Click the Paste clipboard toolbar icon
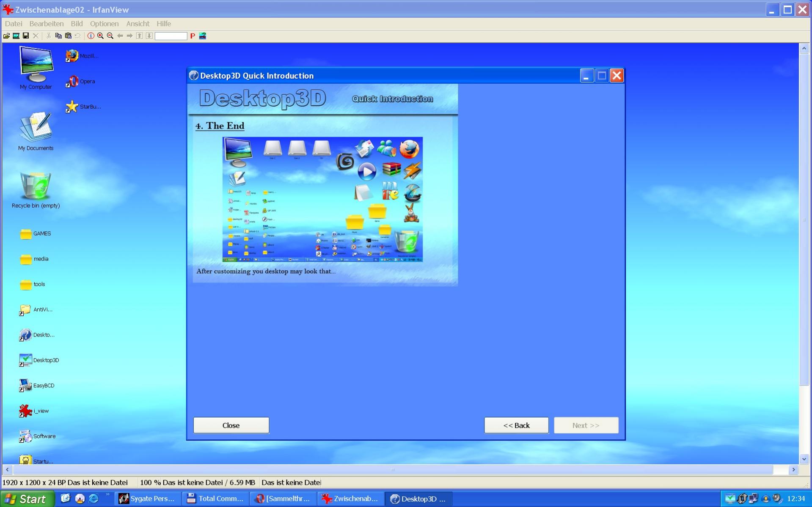Image resolution: width=812 pixels, height=507 pixels. pyautogui.click(x=68, y=36)
